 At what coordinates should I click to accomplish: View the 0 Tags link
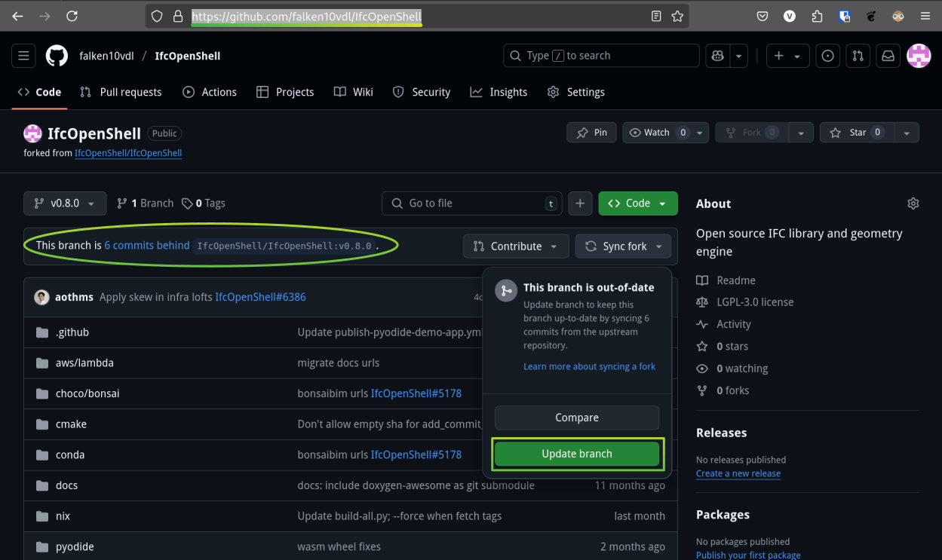tap(204, 203)
